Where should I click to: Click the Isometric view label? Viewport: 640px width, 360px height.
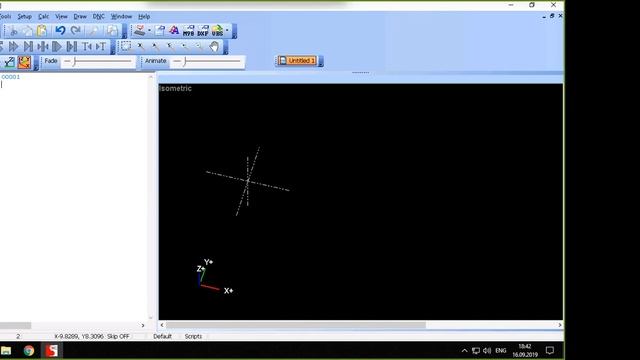[x=176, y=88]
